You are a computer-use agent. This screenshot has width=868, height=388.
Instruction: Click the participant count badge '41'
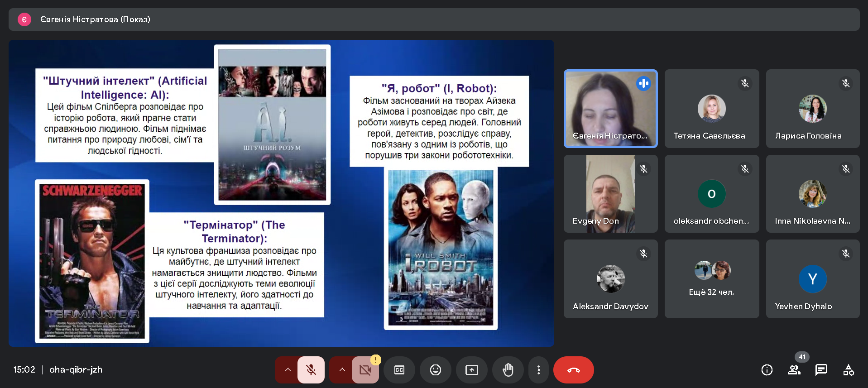(x=802, y=357)
